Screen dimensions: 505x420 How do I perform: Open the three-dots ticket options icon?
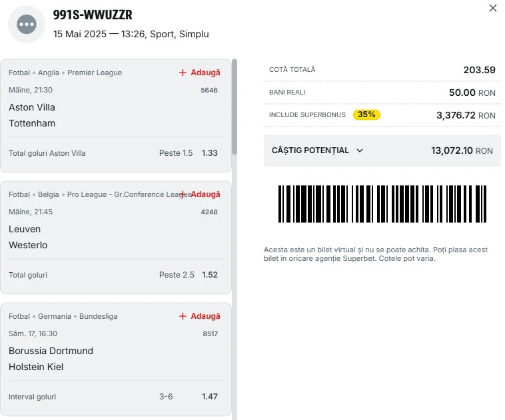click(x=27, y=24)
